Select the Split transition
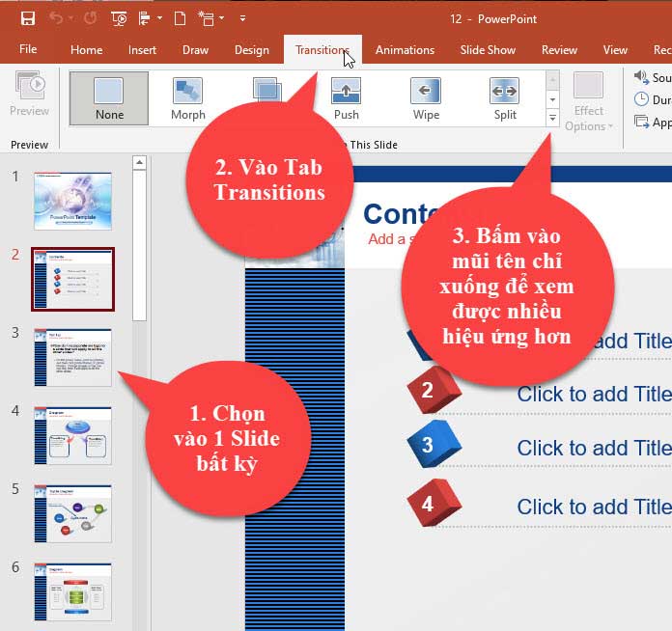The image size is (672, 631). 505,98
